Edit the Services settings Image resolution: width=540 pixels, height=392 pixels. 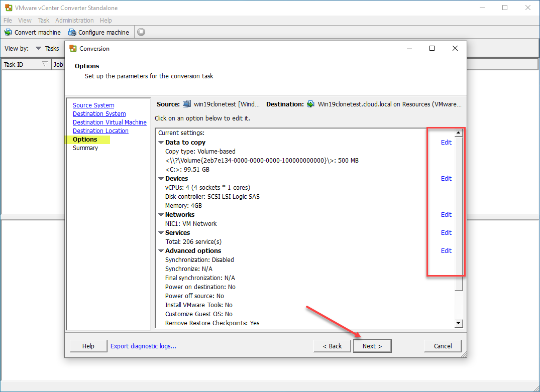[x=446, y=233]
